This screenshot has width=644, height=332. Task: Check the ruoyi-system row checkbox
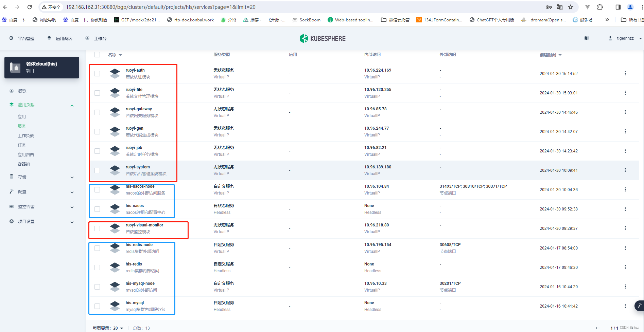tap(97, 170)
